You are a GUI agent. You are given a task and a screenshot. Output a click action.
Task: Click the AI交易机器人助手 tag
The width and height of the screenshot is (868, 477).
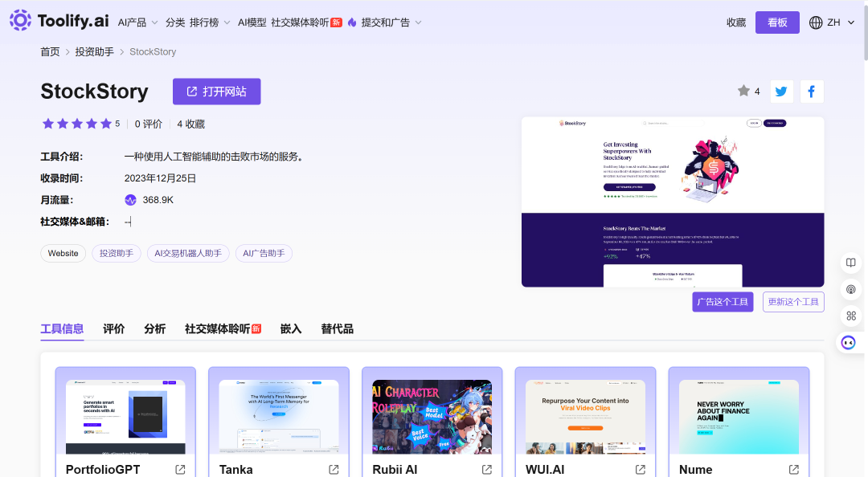(x=188, y=253)
